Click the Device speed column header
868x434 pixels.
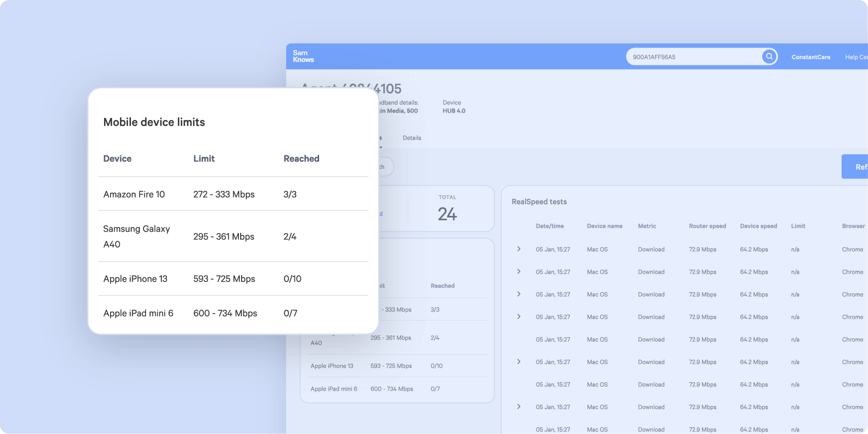[x=758, y=226]
